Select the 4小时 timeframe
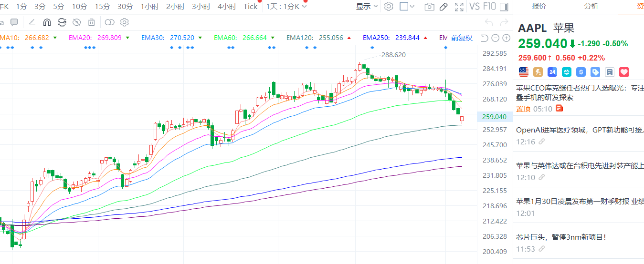Viewport: 644px width, 264px height. [x=227, y=7]
